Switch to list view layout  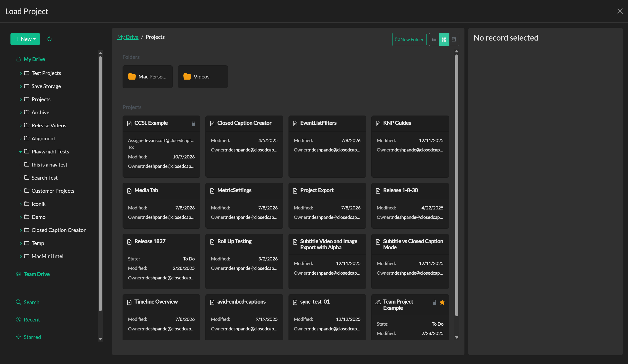[434, 39]
